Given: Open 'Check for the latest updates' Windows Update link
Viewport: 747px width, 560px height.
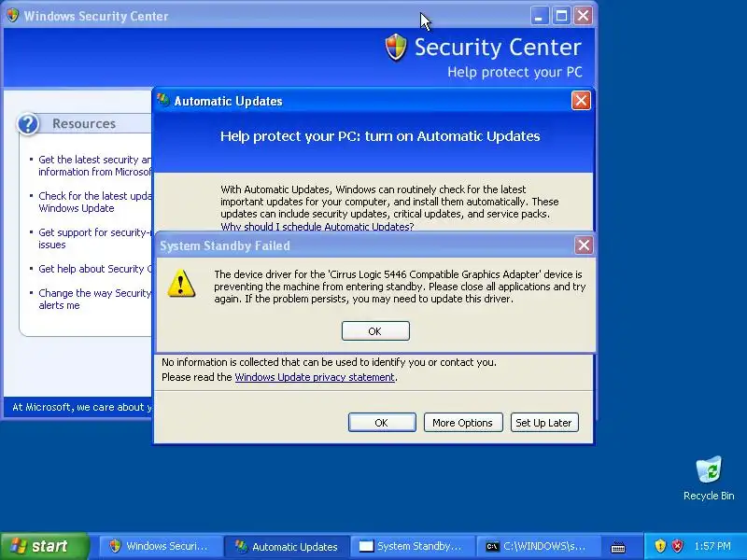Looking at the screenshot, I should (94, 202).
